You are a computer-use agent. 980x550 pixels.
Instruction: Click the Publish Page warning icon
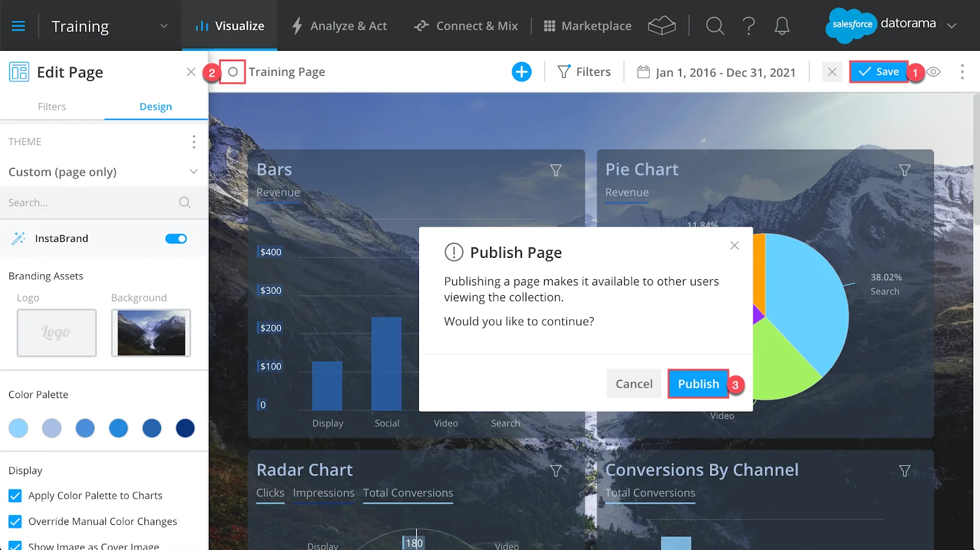click(454, 252)
